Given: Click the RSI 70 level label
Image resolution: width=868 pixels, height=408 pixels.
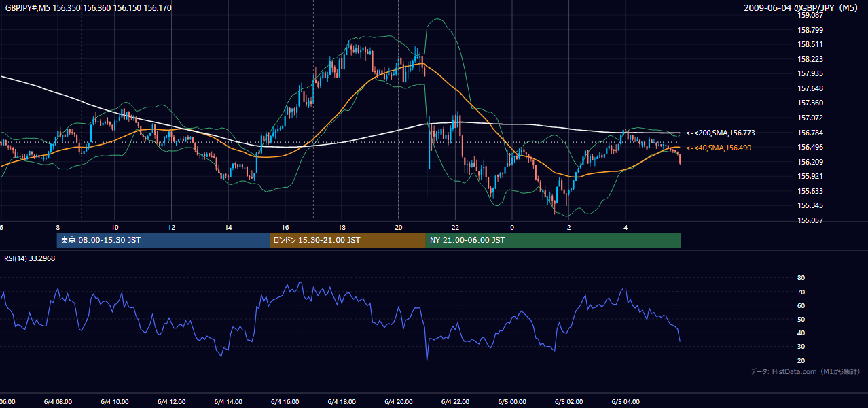Looking at the screenshot, I should pyautogui.click(x=801, y=292).
